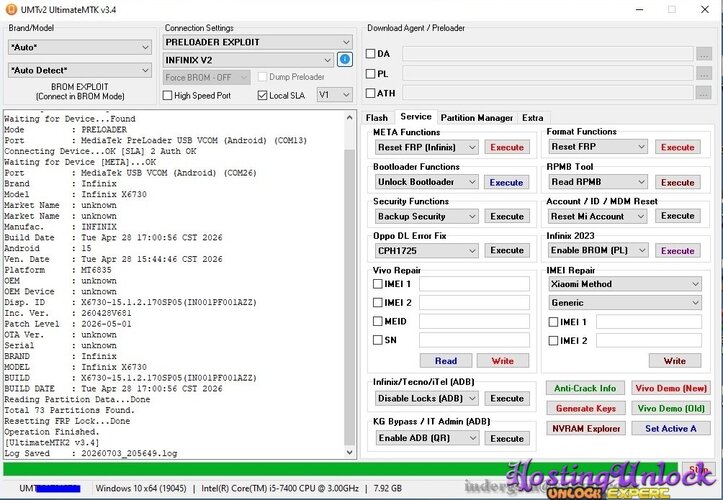The height and width of the screenshot is (500, 723).
Task: Browse for PL preloader file ellipsis button
Action: point(703,73)
